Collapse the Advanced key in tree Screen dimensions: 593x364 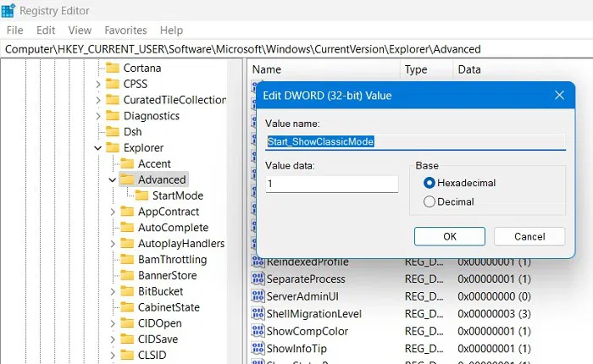(x=112, y=179)
